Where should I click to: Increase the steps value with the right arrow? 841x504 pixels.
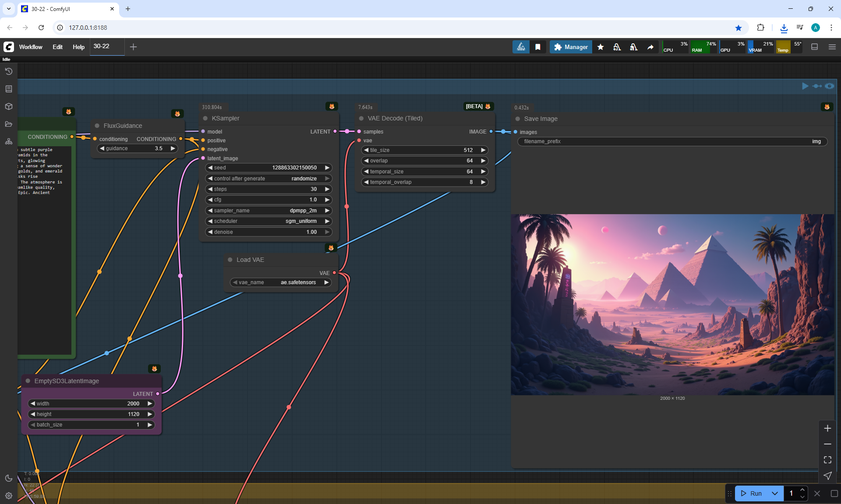coord(327,189)
